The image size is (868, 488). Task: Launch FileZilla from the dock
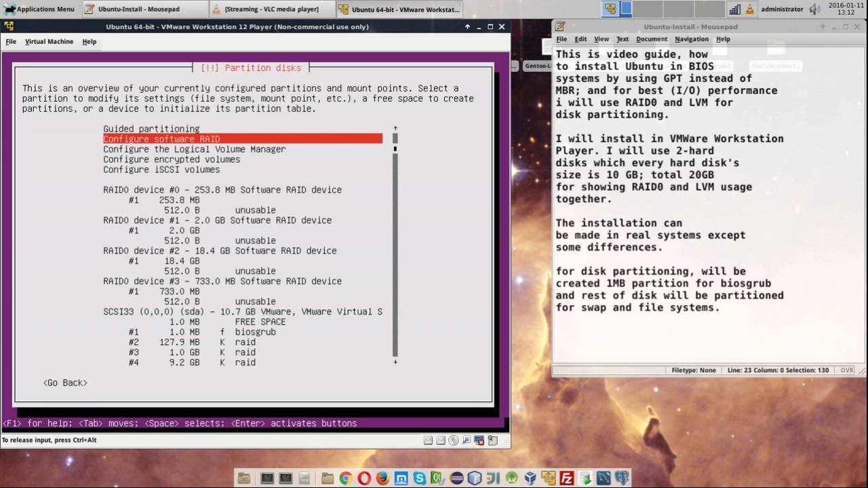pos(566,478)
